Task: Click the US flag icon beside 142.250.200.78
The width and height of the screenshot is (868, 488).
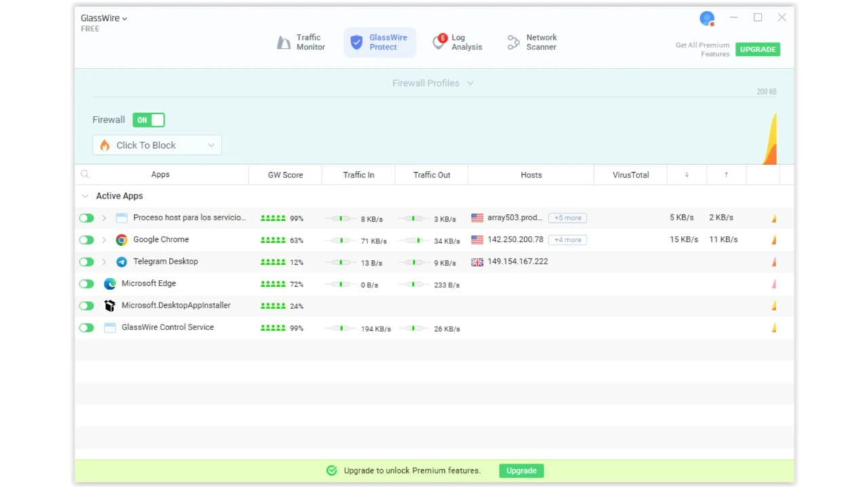Action: coord(477,240)
